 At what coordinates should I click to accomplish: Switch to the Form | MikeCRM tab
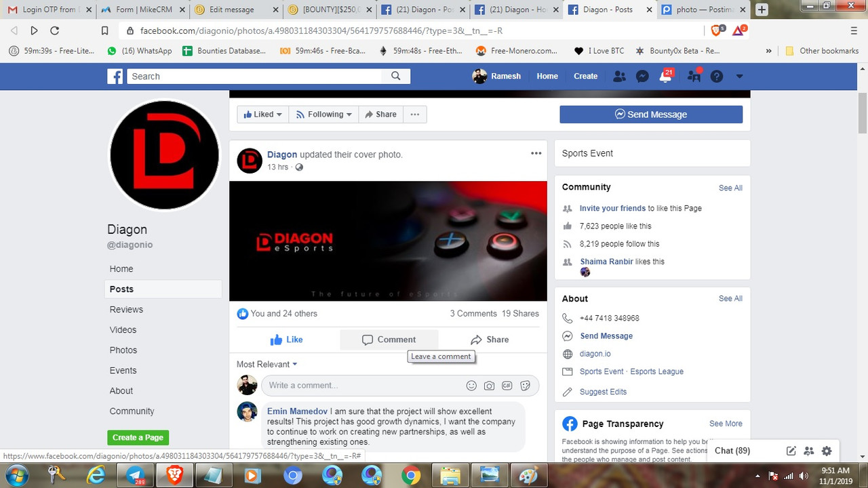pyautogui.click(x=141, y=9)
